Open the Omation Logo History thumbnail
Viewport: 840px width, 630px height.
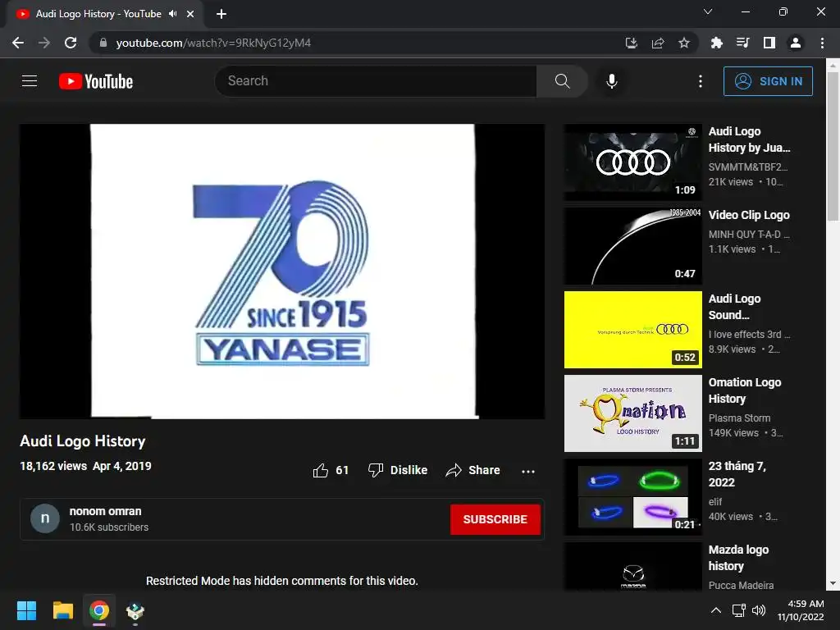click(632, 413)
